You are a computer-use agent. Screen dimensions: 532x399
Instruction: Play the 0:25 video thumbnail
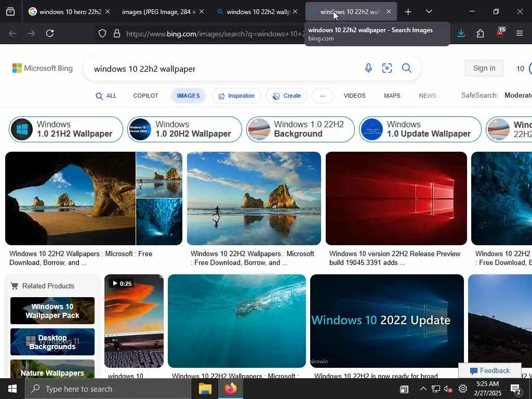(134, 321)
